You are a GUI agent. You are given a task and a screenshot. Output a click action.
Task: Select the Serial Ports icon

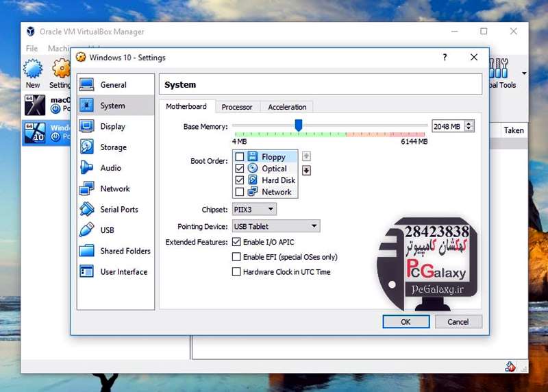pyautogui.click(x=87, y=210)
